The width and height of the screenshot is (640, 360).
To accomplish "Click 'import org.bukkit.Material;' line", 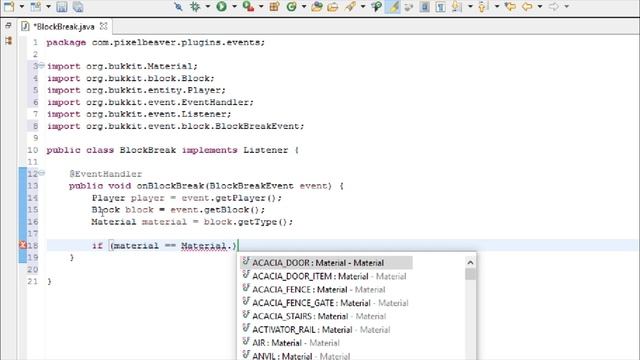I will (x=122, y=66).
